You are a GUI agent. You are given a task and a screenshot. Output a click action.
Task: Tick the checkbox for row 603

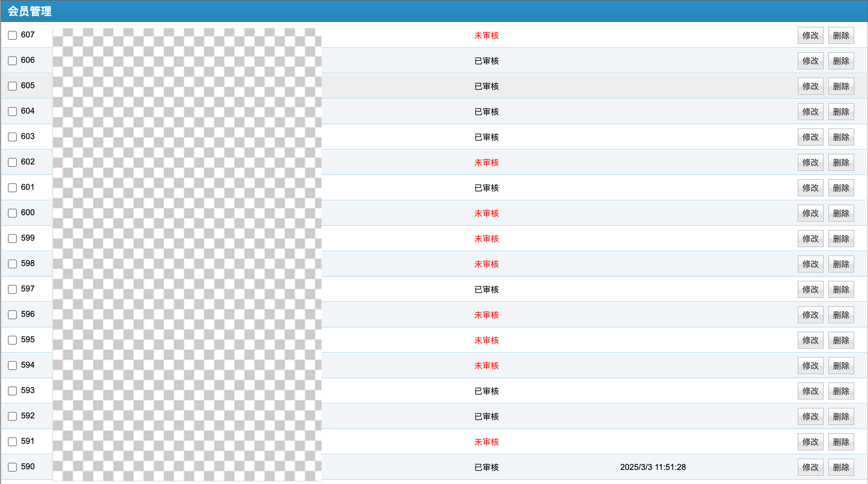(x=12, y=137)
